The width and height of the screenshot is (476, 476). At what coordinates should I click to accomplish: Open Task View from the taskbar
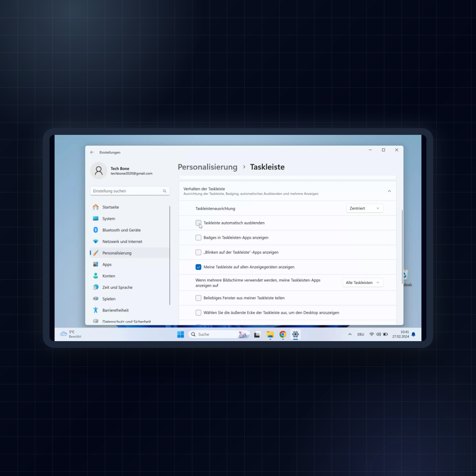coord(257,334)
